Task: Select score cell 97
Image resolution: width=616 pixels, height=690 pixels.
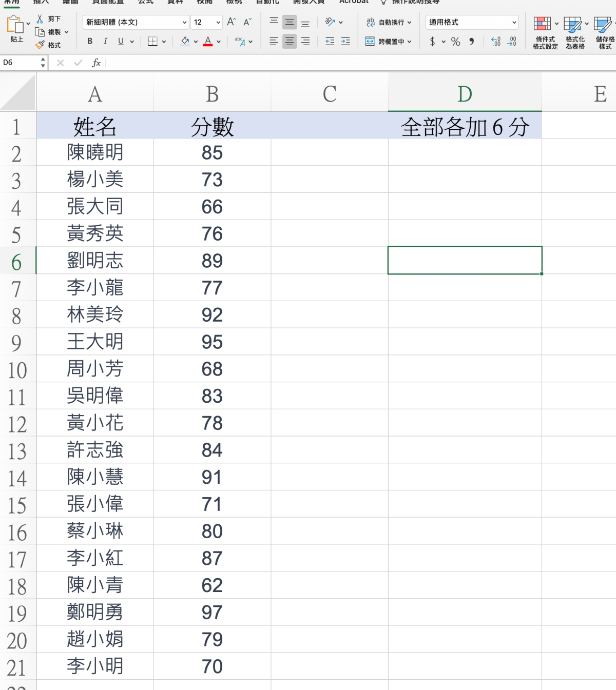Action: click(x=212, y=612)
